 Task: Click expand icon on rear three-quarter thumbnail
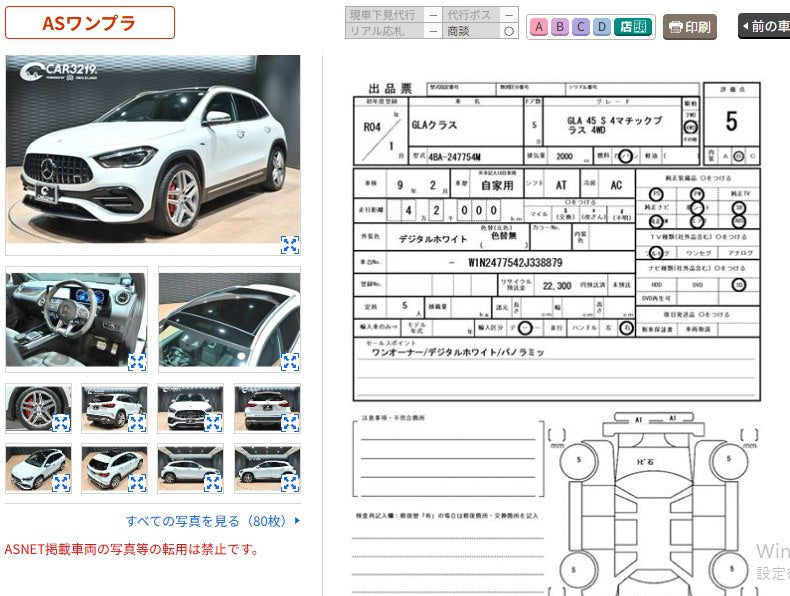click(136, 423)
